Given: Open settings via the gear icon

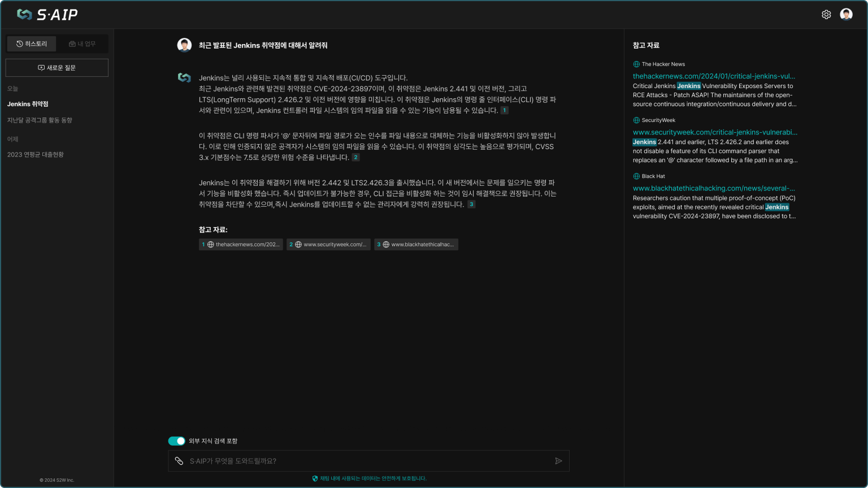Looking at the screenshot, I should point(826,15).
